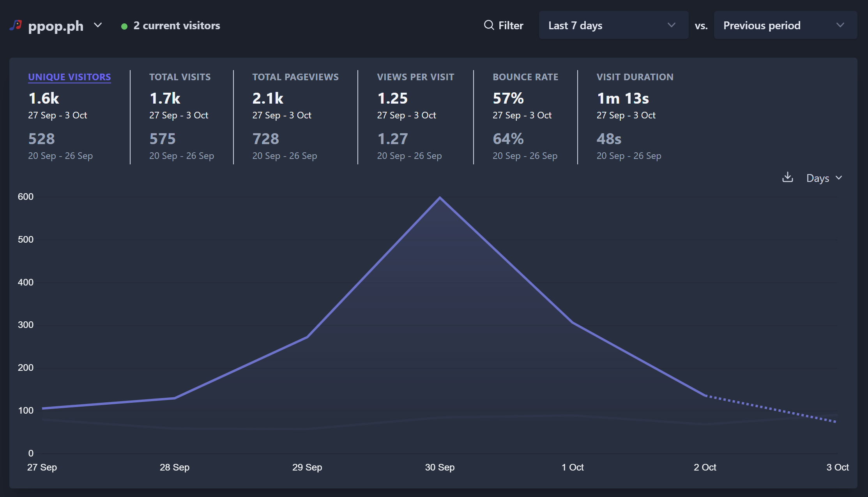Click the green current visitors indicator dot
This screenshot has height=497, width=868.
tap(124, 26)
